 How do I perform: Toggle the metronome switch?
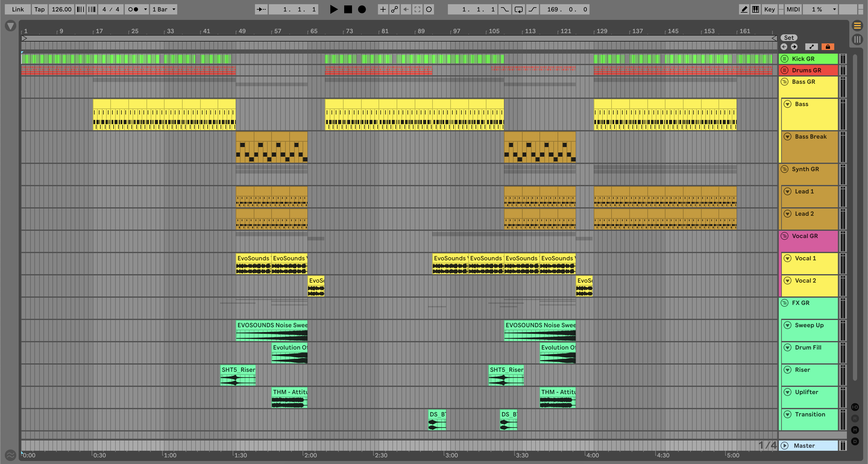(134, 9)
